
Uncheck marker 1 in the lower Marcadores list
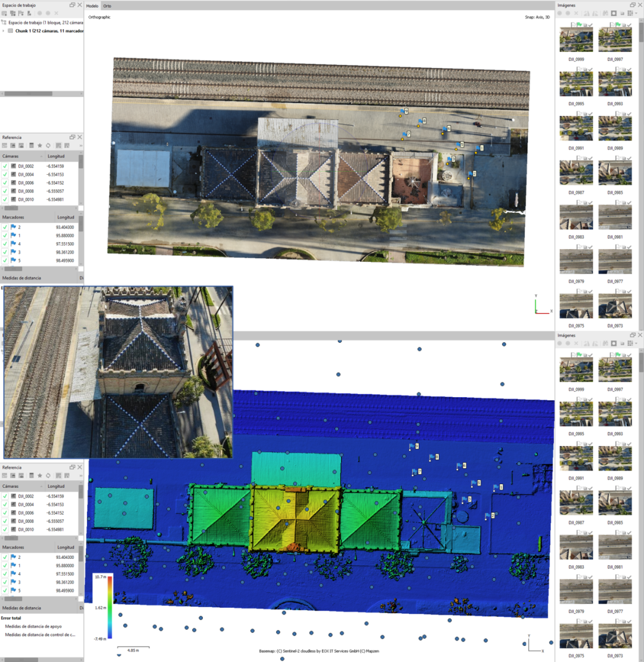coord(5,566)
